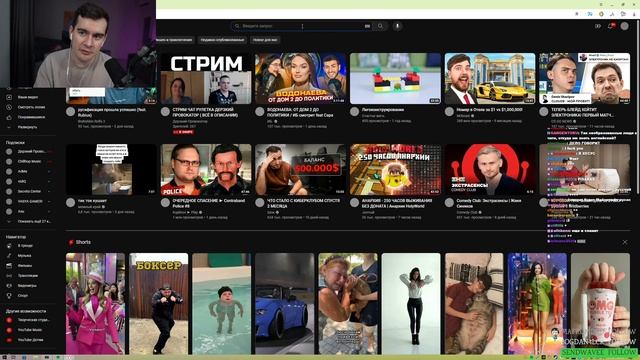Open the Lego construction video thumbnail
The width and height of the screenshot is (640, 360).
point(395,78)
